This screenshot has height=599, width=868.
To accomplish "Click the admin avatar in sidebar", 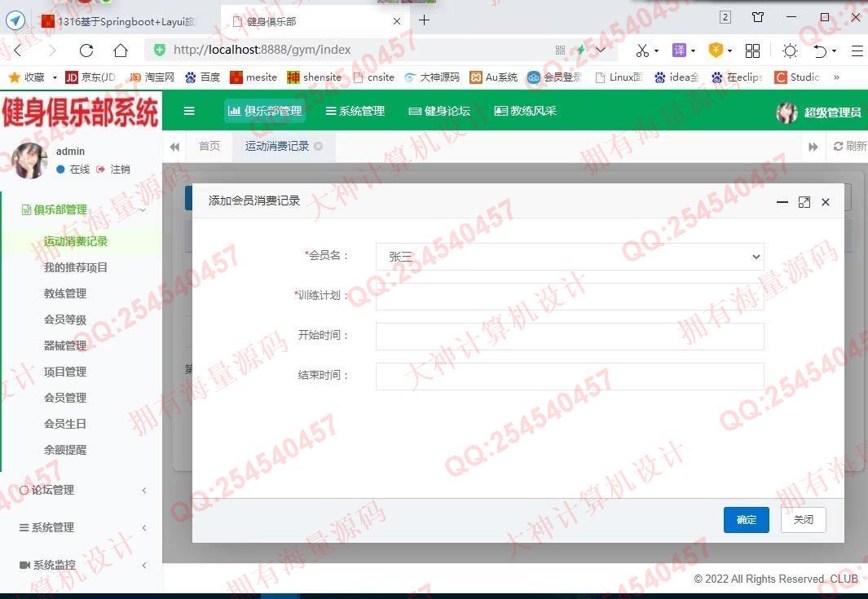I will coord(30,161).
